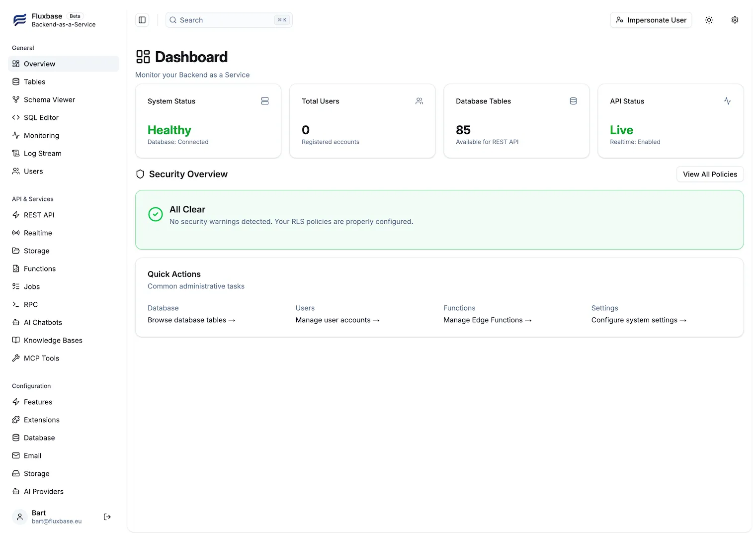
Task: Open the Monitoring panel
Action: 41,135
